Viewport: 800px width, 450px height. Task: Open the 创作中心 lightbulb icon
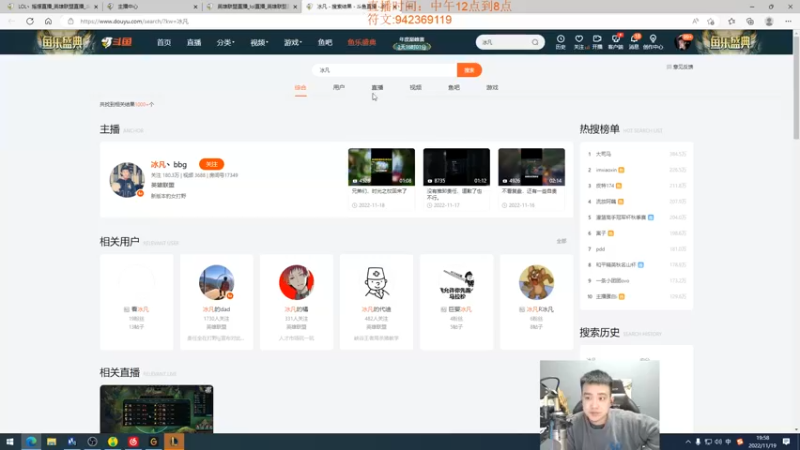[653, 42]
